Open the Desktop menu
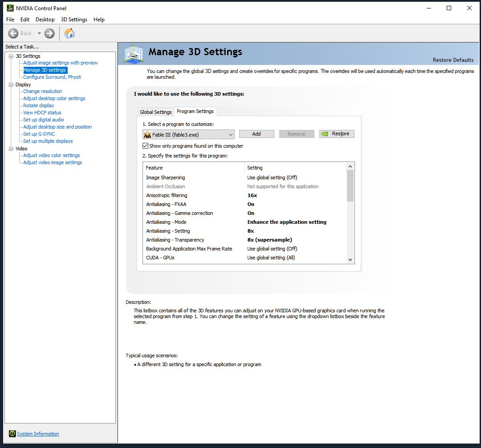481x448 pixels. pos(45,20)
